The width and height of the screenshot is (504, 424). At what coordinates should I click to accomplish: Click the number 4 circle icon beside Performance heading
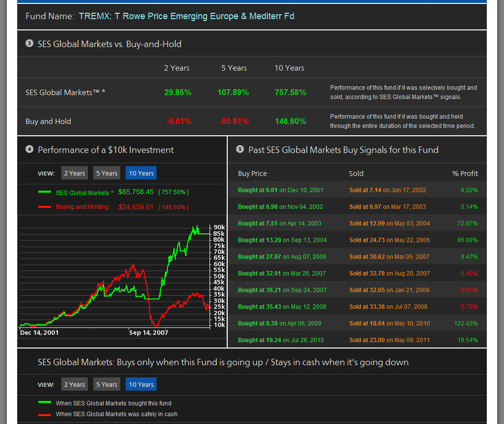29,150
